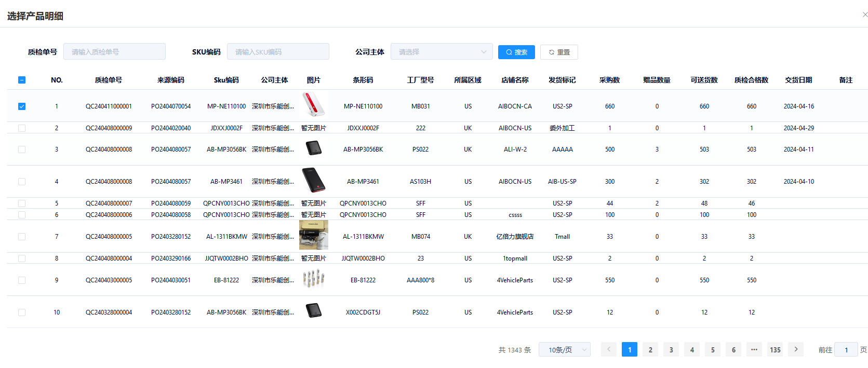Open row 10 X002CDGT5J product thumbnail
868x368 pixels.
click(314, 311)
